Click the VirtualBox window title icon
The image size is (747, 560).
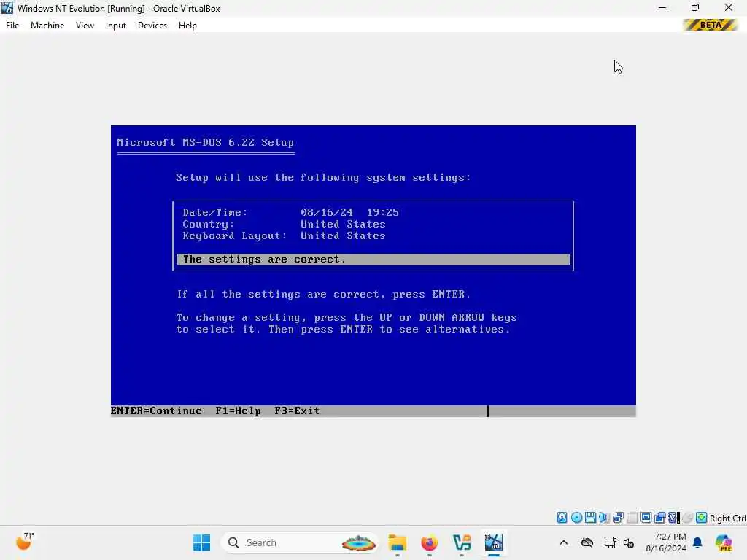pos(7,8)
